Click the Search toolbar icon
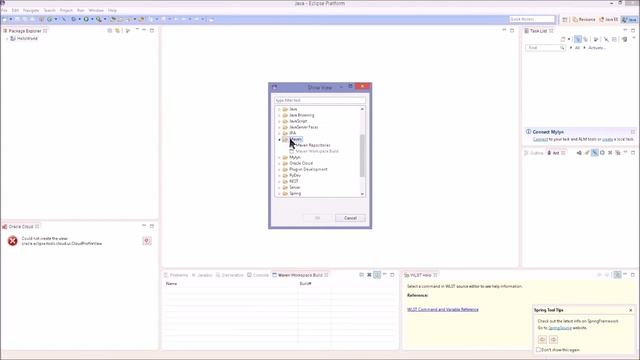The image size is (640, 360). 99,19
